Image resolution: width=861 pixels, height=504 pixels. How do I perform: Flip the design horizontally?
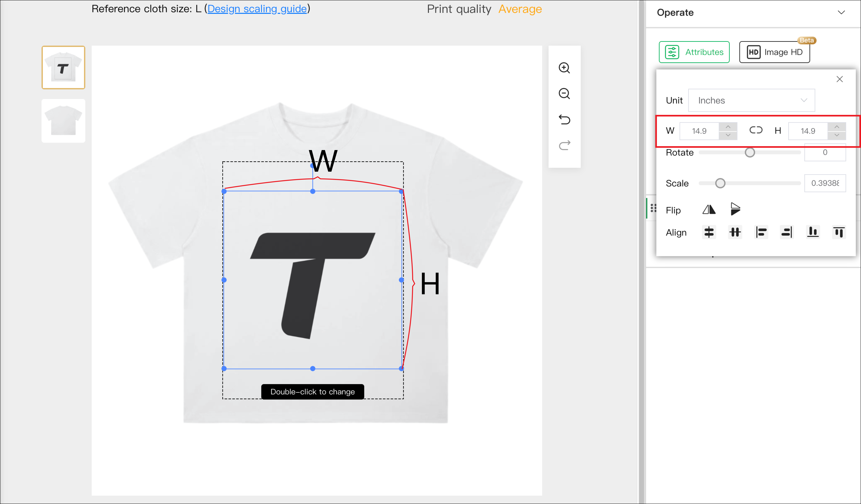[x=709, y=209]
